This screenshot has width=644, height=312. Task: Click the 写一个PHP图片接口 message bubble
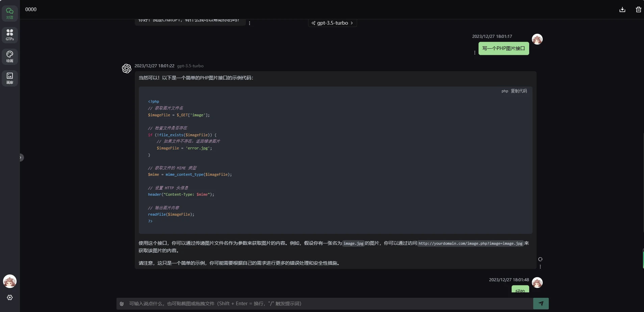(x=504, y=48)
